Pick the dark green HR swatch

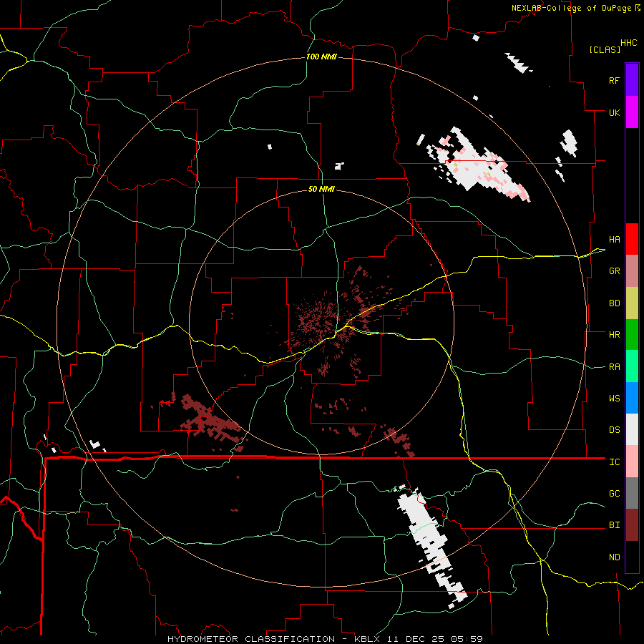(632, 335)
